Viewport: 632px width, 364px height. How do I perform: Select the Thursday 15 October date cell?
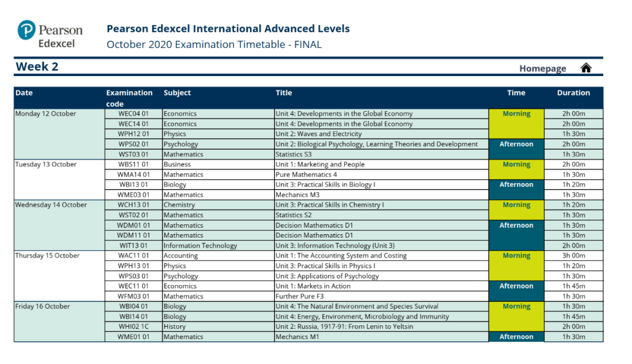(x=59, y=276)
